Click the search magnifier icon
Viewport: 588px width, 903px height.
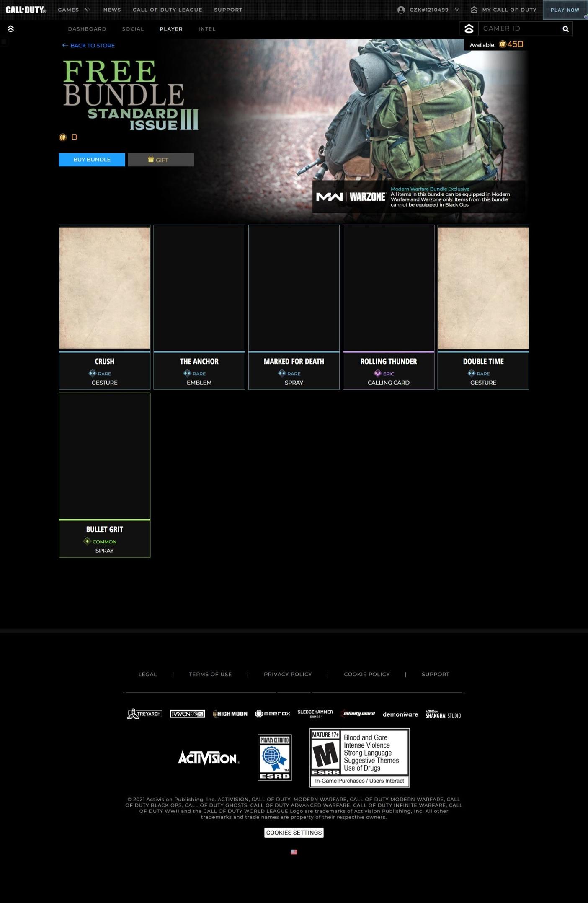click(x=565, y=29)
